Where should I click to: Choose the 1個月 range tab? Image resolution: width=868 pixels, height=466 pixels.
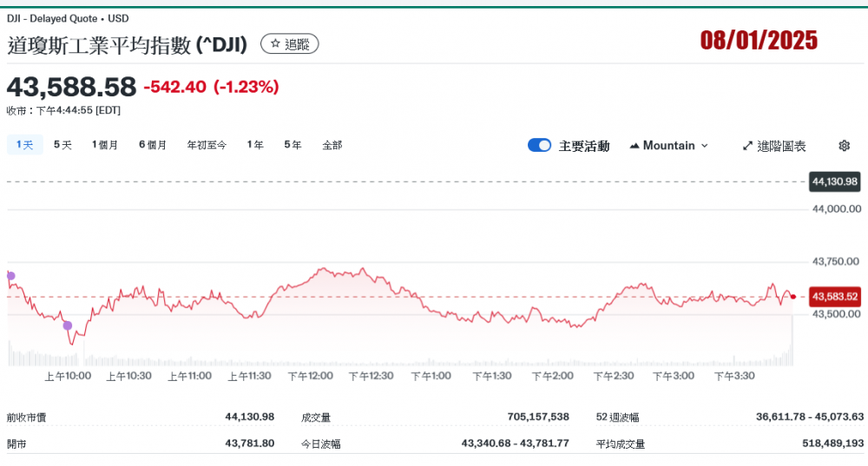pyautogui.click(x=105, y=145)
